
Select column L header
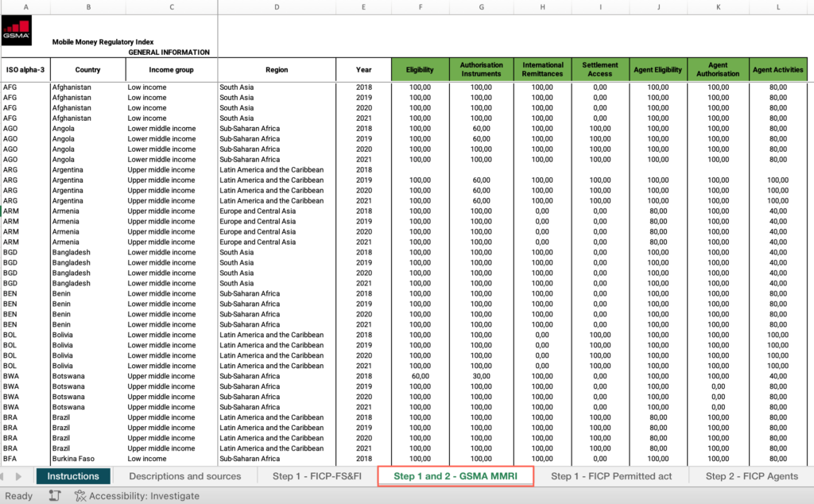pos(777,6)
